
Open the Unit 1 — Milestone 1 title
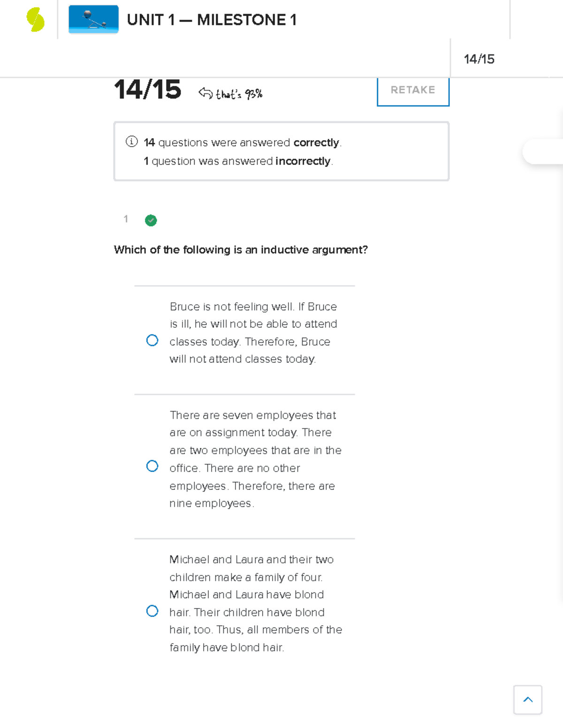pos(212,20)
